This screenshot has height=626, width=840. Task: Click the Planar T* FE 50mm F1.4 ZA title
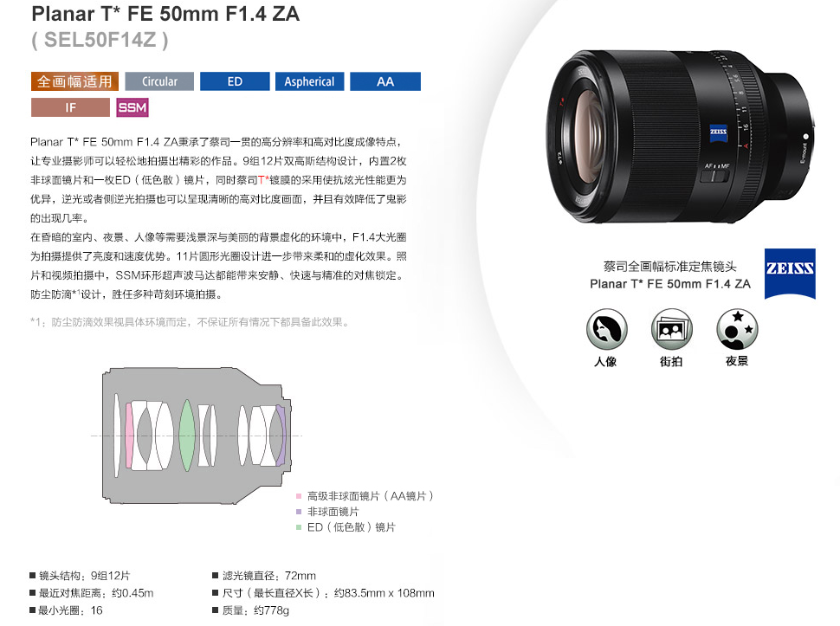pos(165,14)
